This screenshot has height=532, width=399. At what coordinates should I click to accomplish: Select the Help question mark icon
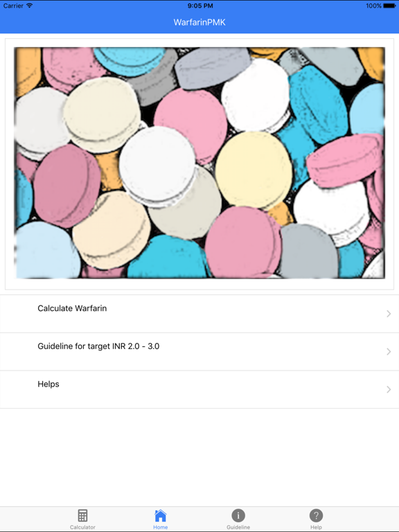316,515
